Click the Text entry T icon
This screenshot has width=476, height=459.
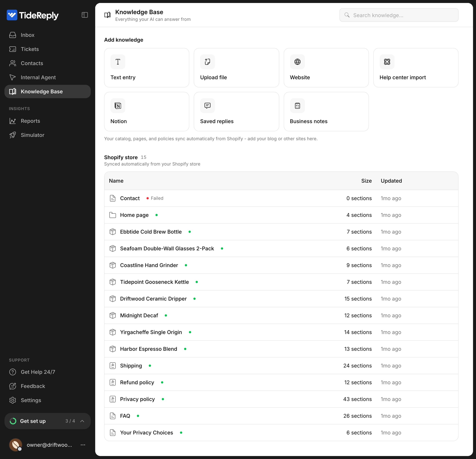point(118,62)
